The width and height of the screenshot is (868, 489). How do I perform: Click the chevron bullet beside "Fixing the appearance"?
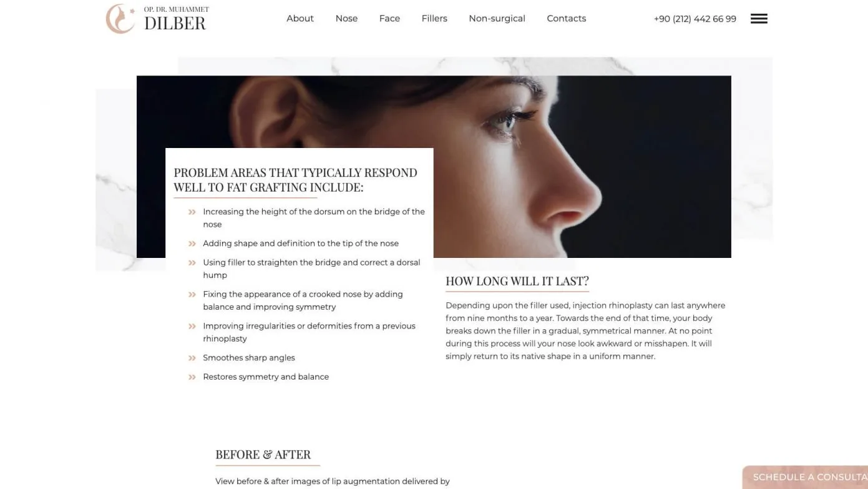click(x=192, y=295)
